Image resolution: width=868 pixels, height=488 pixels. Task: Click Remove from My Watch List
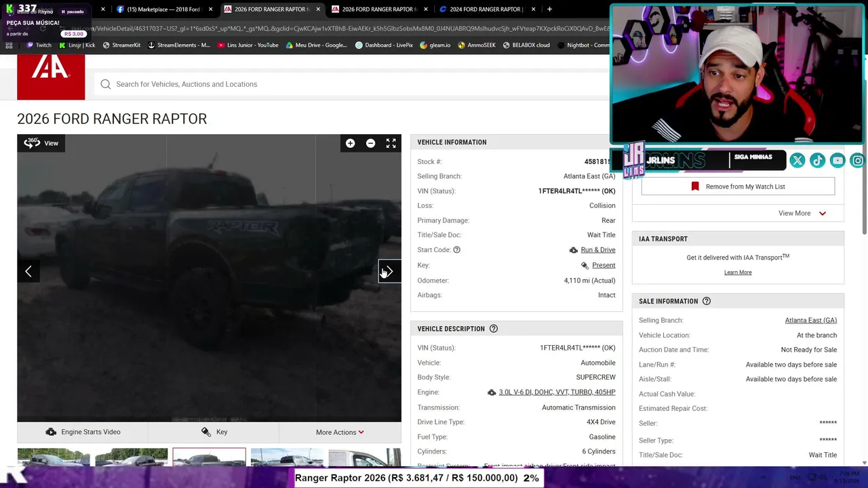[x=738, y=186]
